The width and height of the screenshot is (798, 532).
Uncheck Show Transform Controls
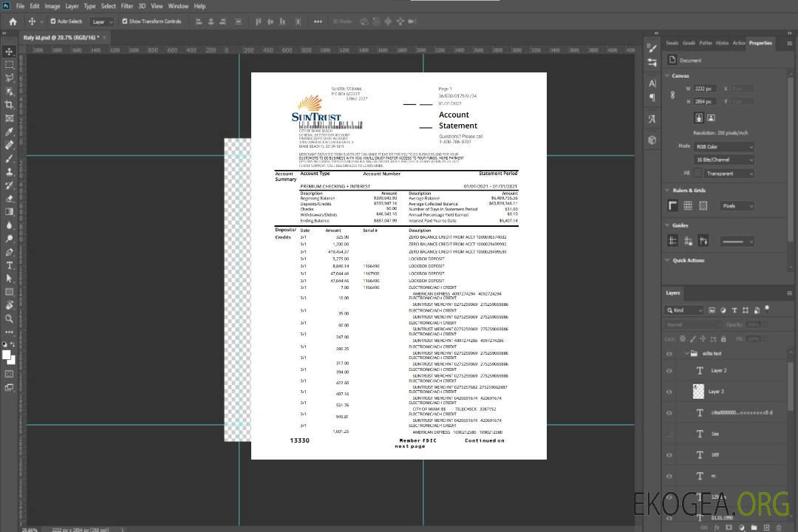(125, 21)
